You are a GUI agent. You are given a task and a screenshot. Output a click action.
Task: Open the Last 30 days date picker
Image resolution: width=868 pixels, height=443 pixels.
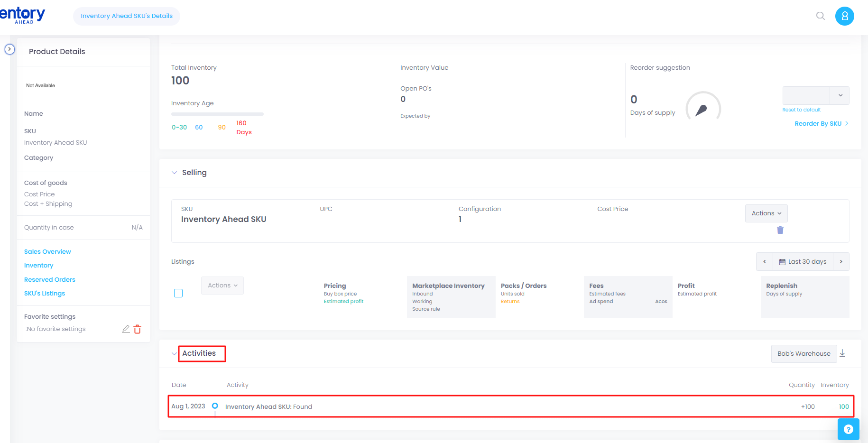click(803, 262)
